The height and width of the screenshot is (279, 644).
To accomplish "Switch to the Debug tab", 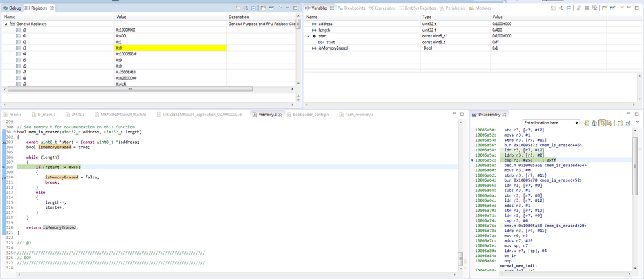I will click(x=12, y=8).
